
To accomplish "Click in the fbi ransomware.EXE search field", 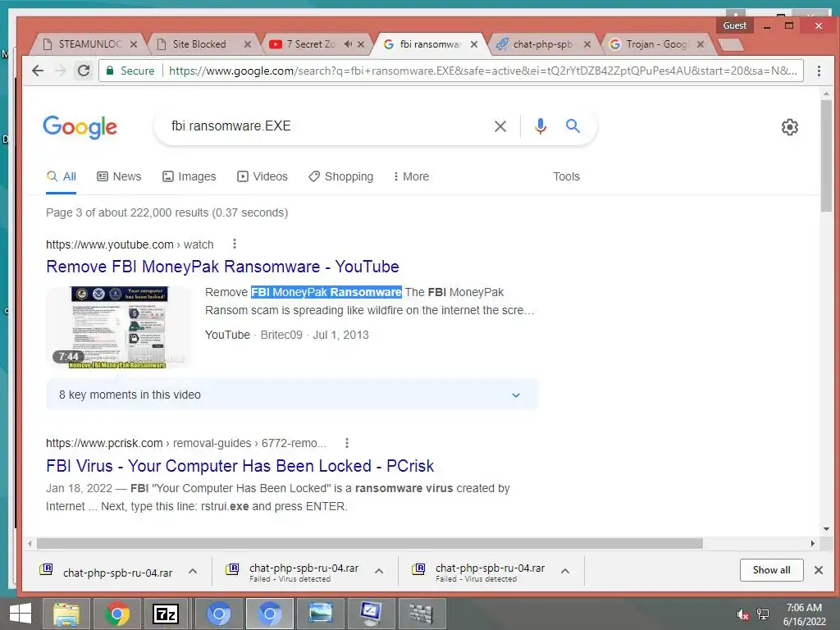I will [322, 126].
